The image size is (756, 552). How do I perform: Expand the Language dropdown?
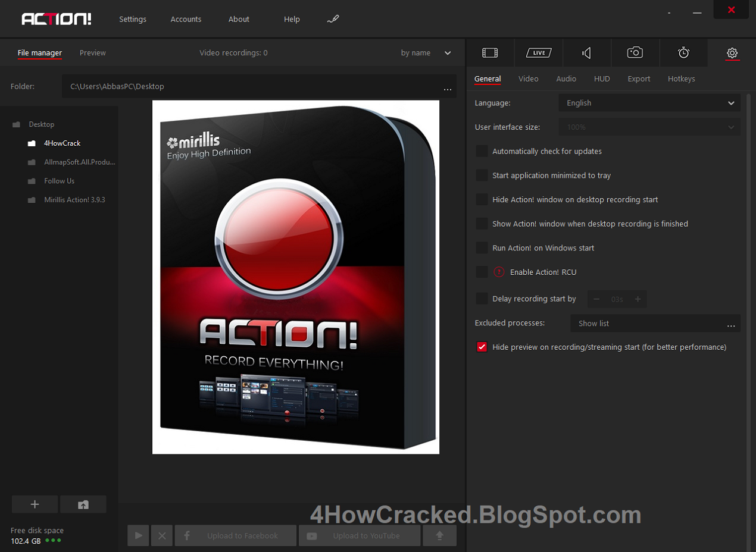(x=649, y=103)
